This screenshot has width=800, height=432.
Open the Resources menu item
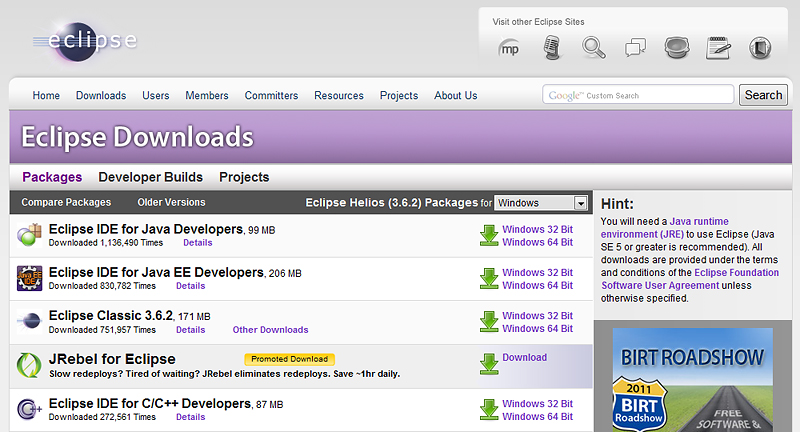click(x=339, y=95)
